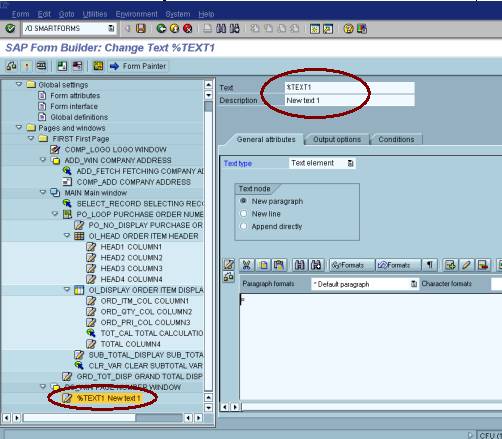Click the Find binoculars icon in top toolbar
The height and width of the screenshot is (439, 502).
click(221, 29)
